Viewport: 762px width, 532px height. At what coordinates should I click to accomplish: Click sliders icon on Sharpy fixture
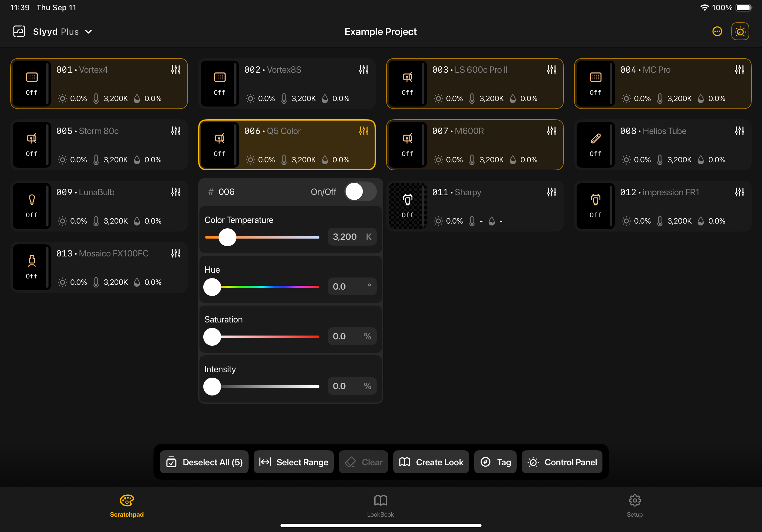551,192
